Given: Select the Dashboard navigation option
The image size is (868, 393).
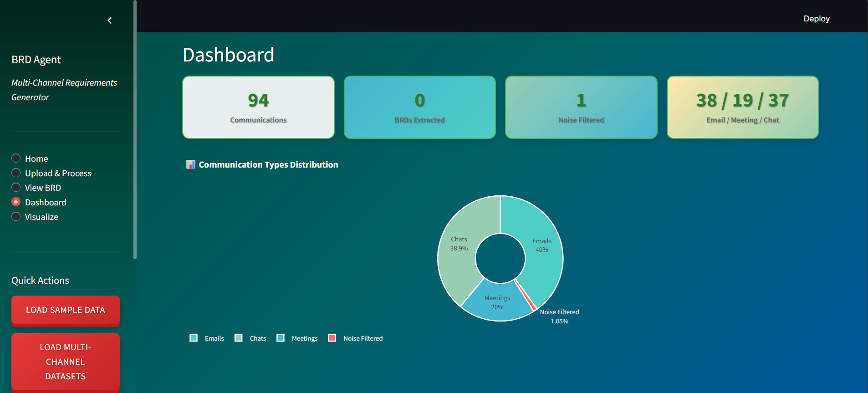Looking at the screenshot, I should point(16,202).
